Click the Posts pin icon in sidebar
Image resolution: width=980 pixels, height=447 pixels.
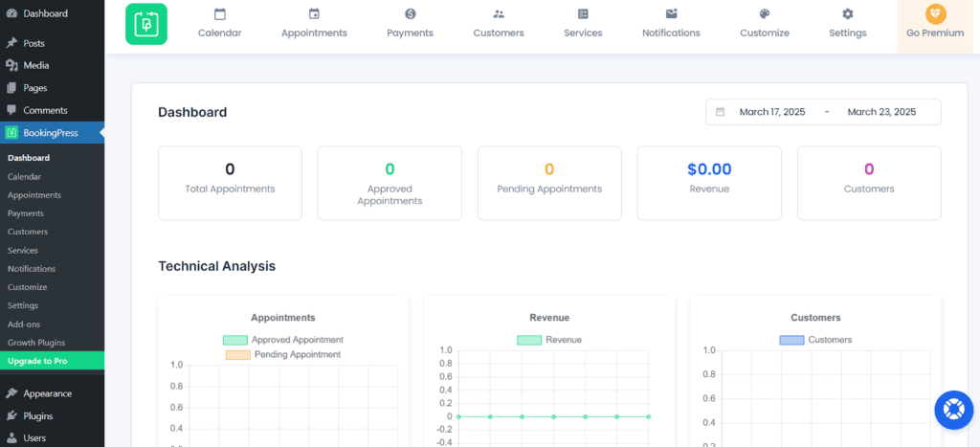pos(11,43)
